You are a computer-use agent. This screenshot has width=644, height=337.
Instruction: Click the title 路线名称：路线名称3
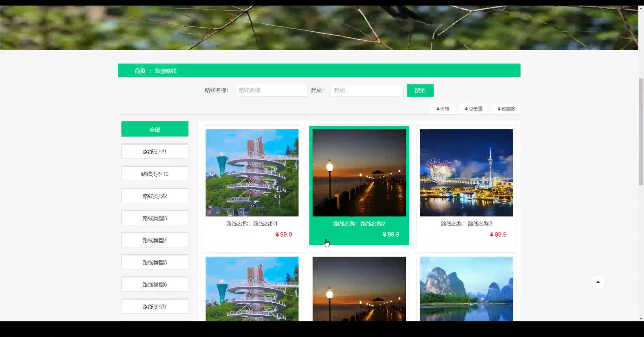click(466, 224)
